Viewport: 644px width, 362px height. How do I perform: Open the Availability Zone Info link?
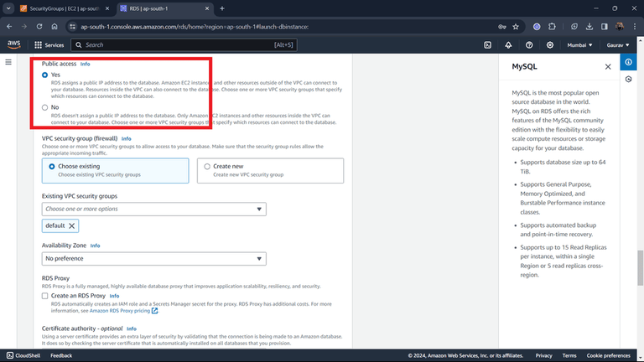point(95,246)
